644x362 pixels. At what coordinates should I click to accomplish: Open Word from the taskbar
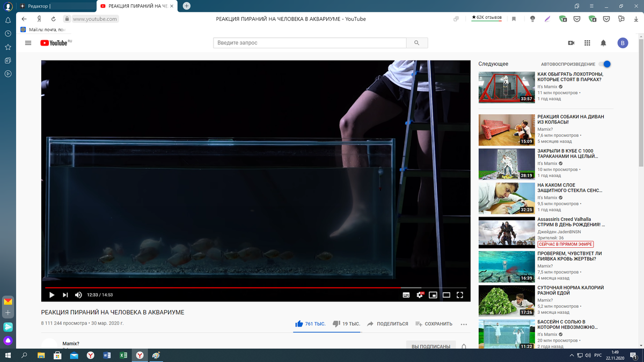[x=106, y=355]
